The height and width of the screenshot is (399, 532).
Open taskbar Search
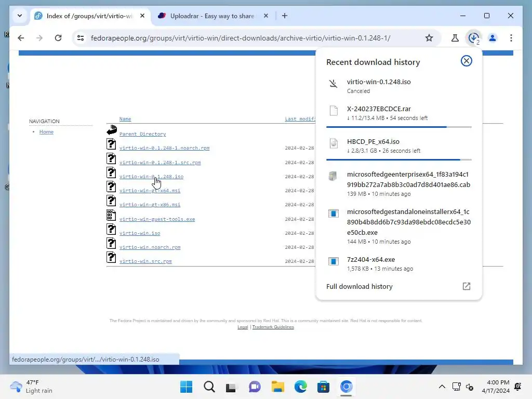[x=209, y=387]
